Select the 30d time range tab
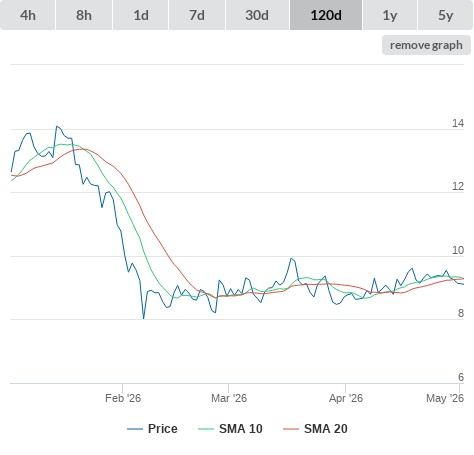 point(257,15)
